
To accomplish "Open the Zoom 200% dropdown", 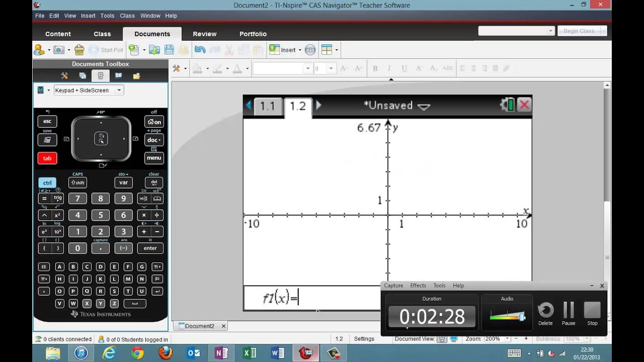I will (507, 339).
